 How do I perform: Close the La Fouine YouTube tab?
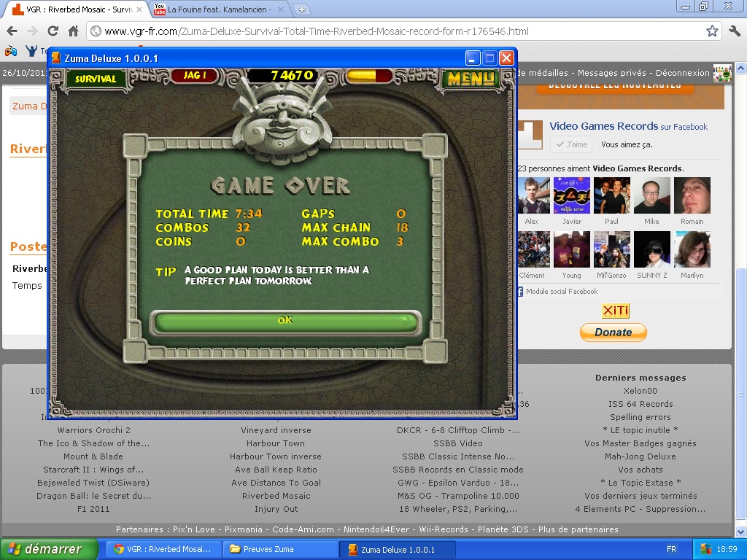[x=282, y=9]
